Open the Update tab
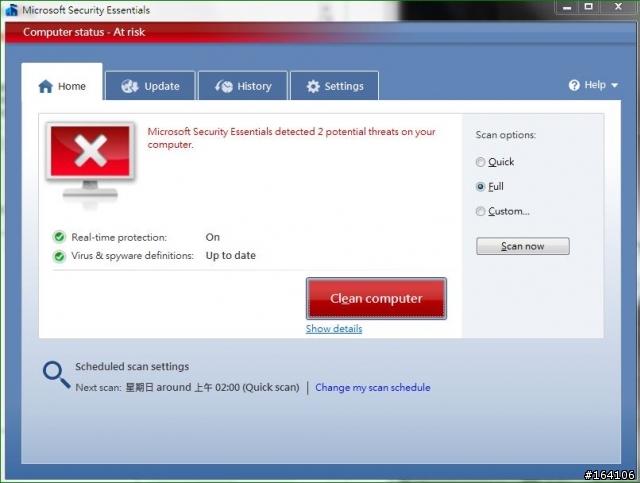 tap(150, 86)
